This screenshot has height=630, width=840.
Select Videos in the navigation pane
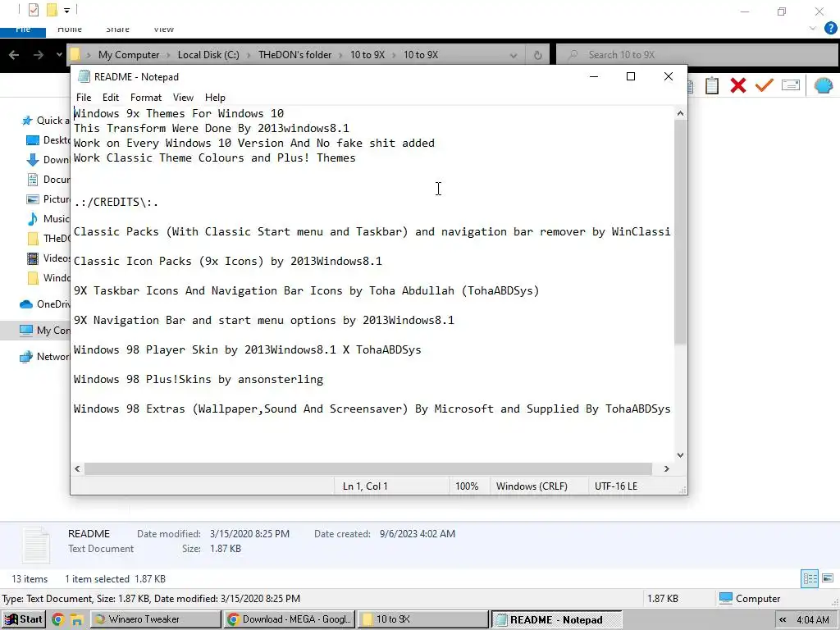pyautogui.click(x=48, y=258)
